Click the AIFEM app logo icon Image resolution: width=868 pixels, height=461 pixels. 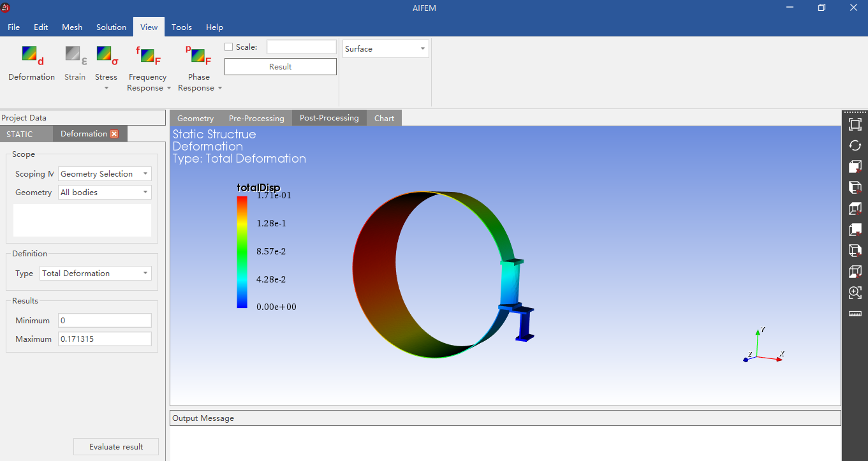(x=6, y=8)
